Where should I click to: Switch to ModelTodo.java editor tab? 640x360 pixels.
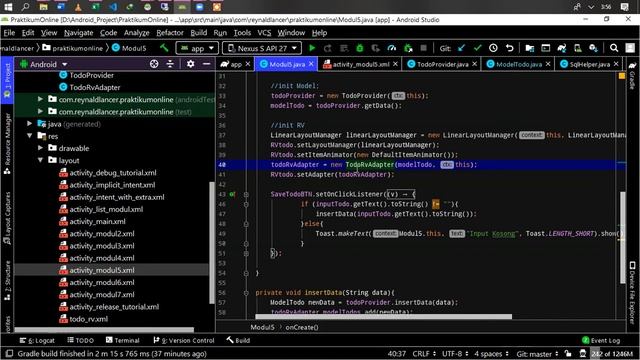[x=519, y=64]
